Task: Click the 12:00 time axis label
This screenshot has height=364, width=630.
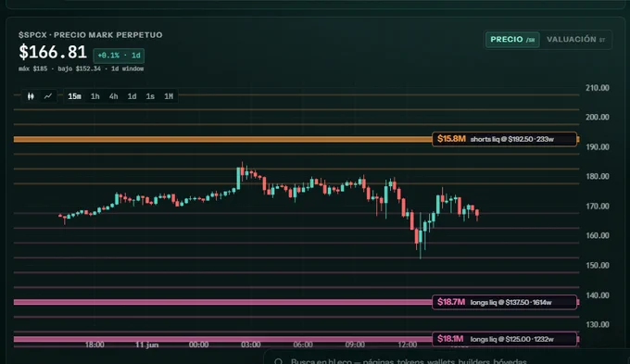Action: point(407,345)
